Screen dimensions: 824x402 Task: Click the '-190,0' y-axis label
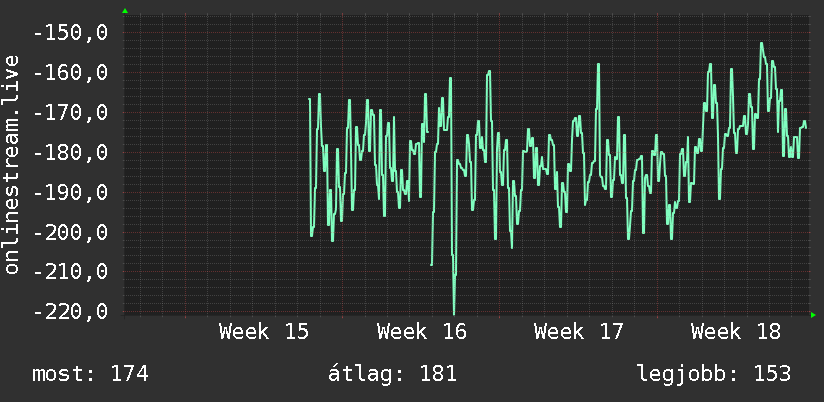(70, 192)
